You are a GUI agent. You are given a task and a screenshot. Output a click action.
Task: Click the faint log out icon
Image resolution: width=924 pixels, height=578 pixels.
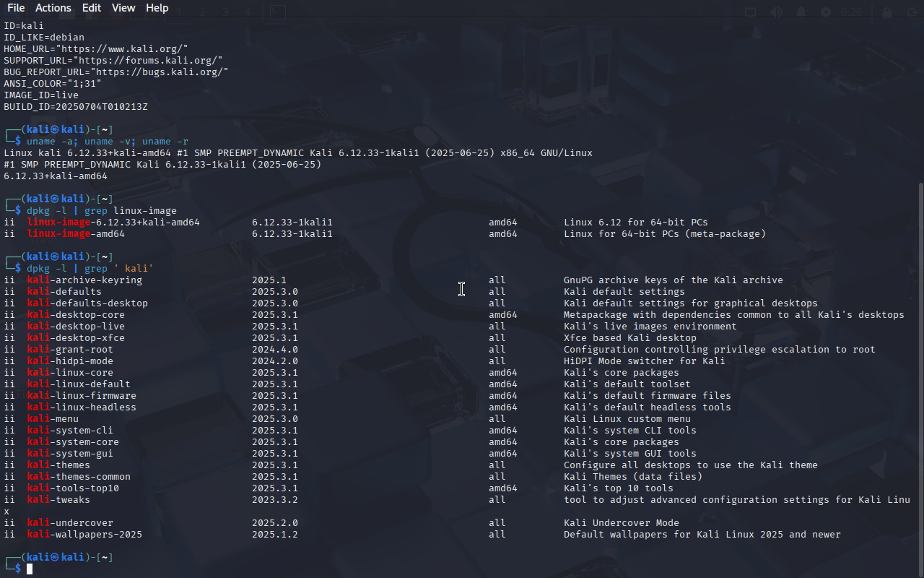(x=912, y=12)
